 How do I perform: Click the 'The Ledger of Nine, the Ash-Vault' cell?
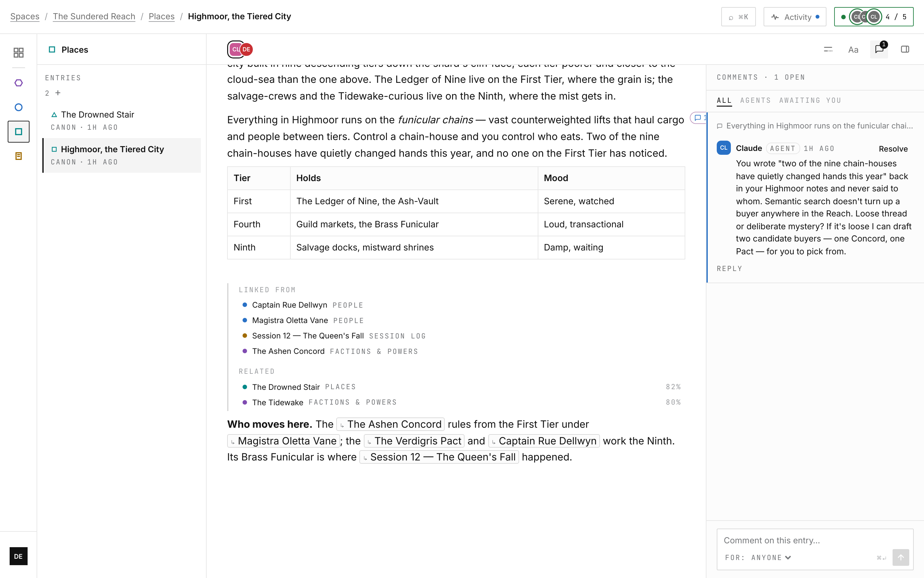pos(414,201)
